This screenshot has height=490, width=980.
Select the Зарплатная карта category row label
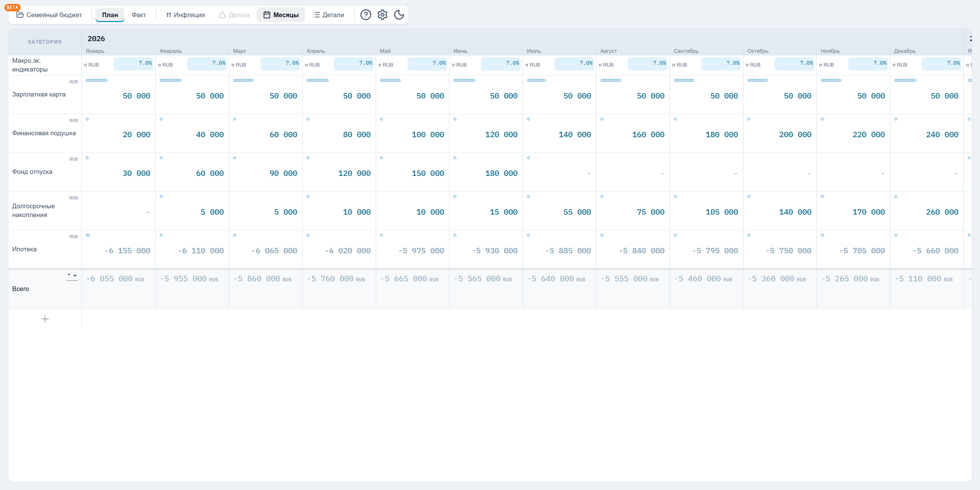pyautogui.click(x=39, y=94)
